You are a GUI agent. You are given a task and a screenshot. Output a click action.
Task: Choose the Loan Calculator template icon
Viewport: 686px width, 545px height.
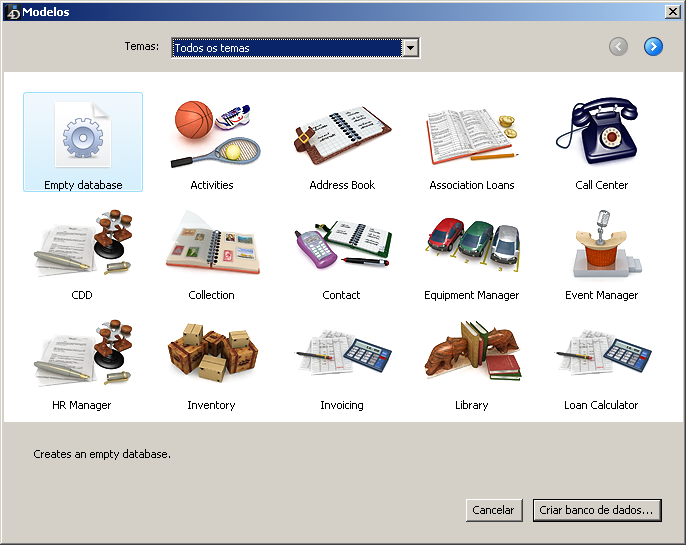pyautogui.click(x=602, y=356)
